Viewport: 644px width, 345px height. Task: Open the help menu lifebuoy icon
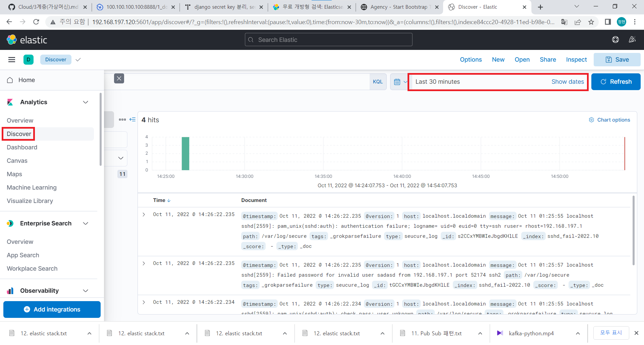(x=615, y=40)
